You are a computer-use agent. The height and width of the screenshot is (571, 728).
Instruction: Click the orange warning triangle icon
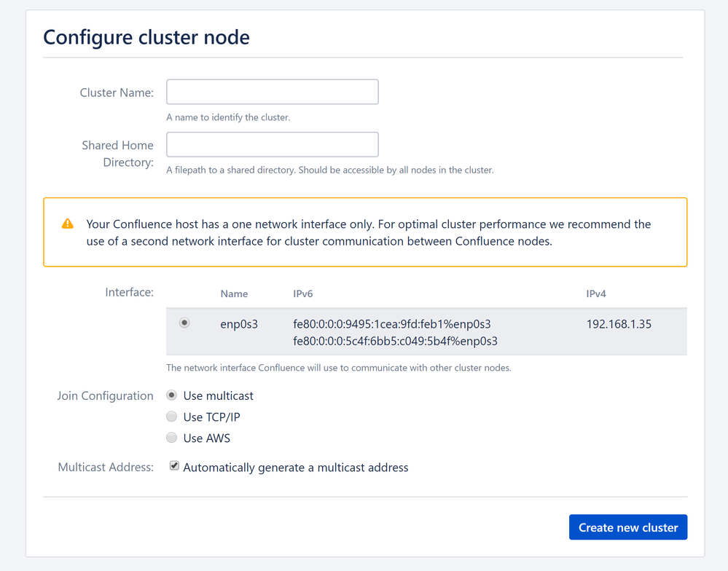click(68, 224)
